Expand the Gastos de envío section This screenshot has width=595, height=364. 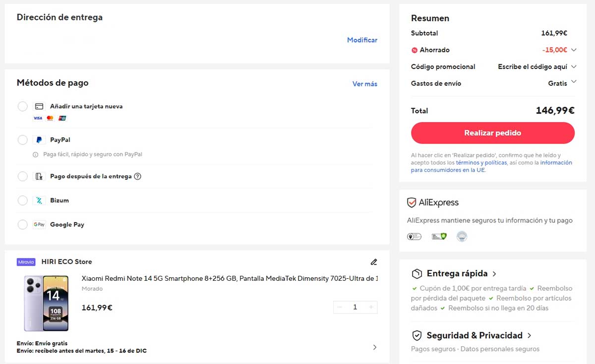[x=574, y=82]
